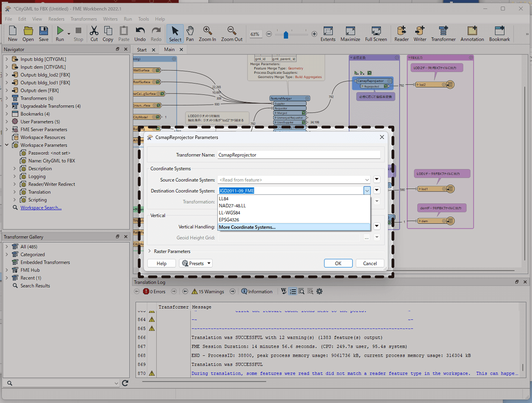
Task: Click the canvas zoom slider handle
Action: click(286, 34)
